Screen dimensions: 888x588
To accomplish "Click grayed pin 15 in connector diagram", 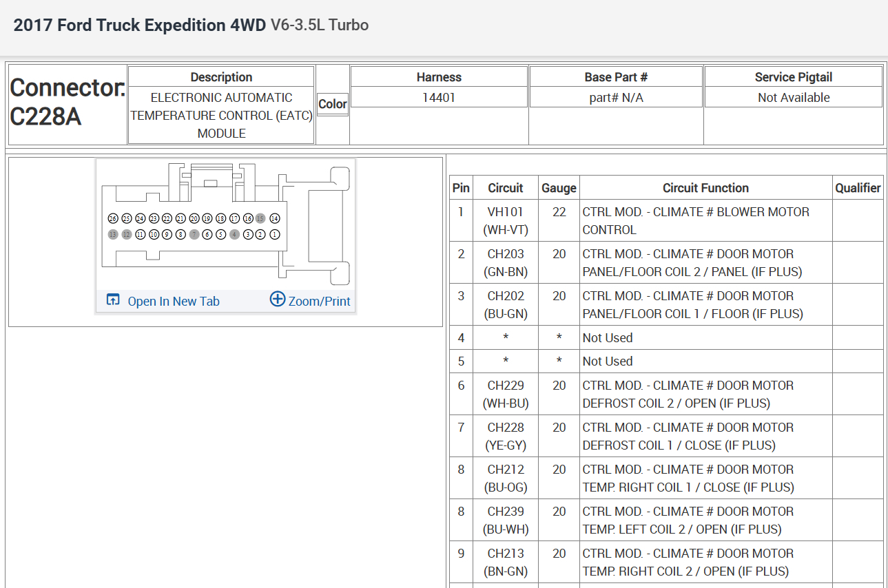I will click(260, 218).
